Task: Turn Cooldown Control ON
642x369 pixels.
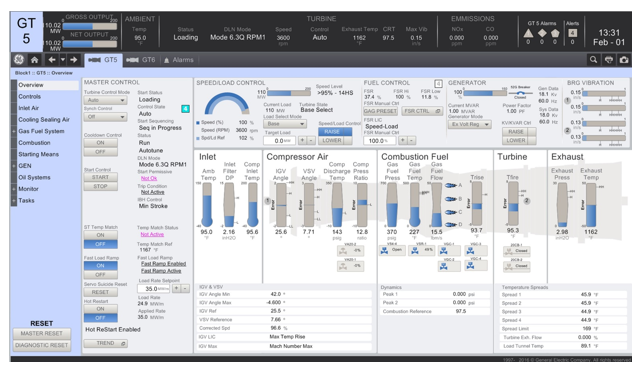Action: tap(101, 143)
